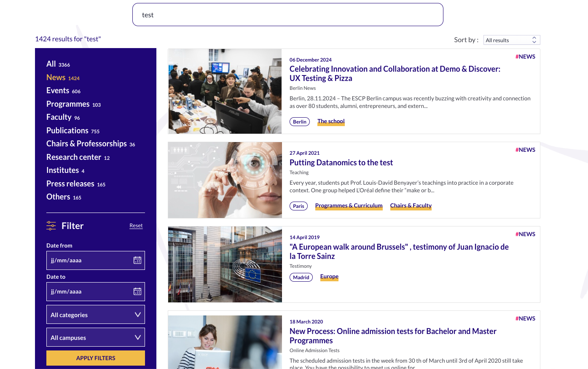Click the Date to input field
This screenshot has height=369, width=588.
(96, 291)
